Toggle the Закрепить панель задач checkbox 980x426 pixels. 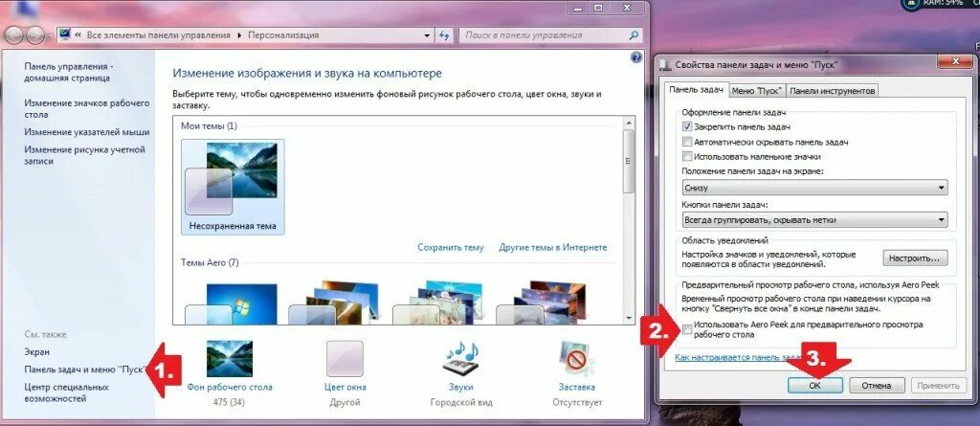[687, 126]
